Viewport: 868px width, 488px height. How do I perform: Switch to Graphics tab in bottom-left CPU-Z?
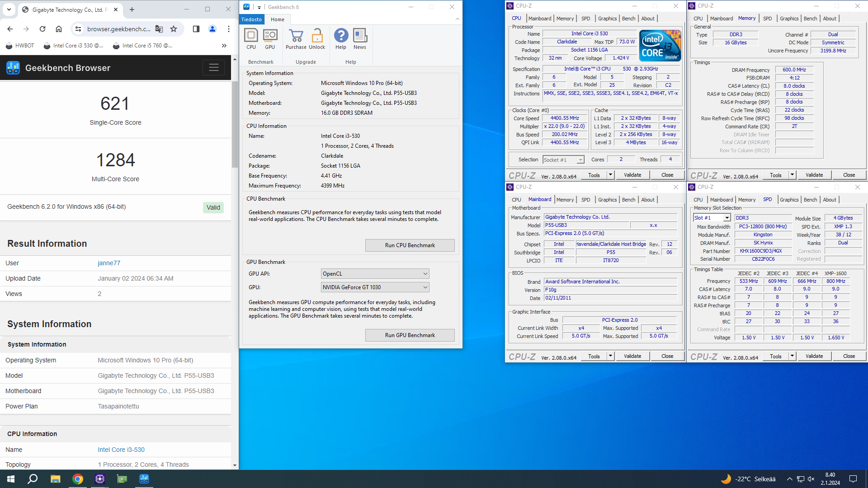[607, 200]
